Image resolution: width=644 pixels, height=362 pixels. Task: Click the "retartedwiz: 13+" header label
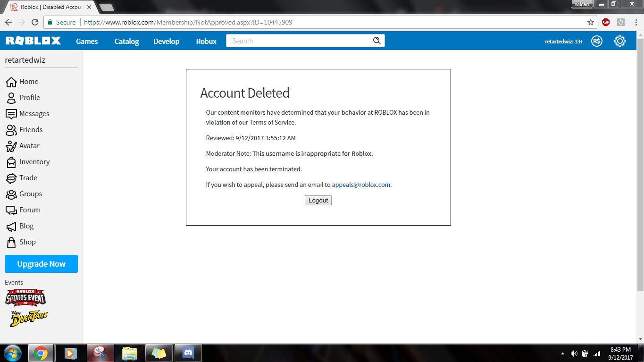(x=564, y=41)
